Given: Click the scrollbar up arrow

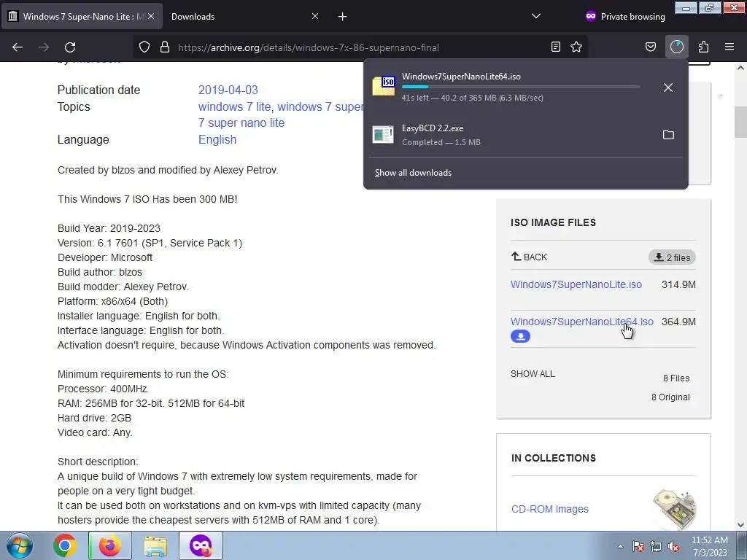Looking at the screenshot, I should 741,68.
